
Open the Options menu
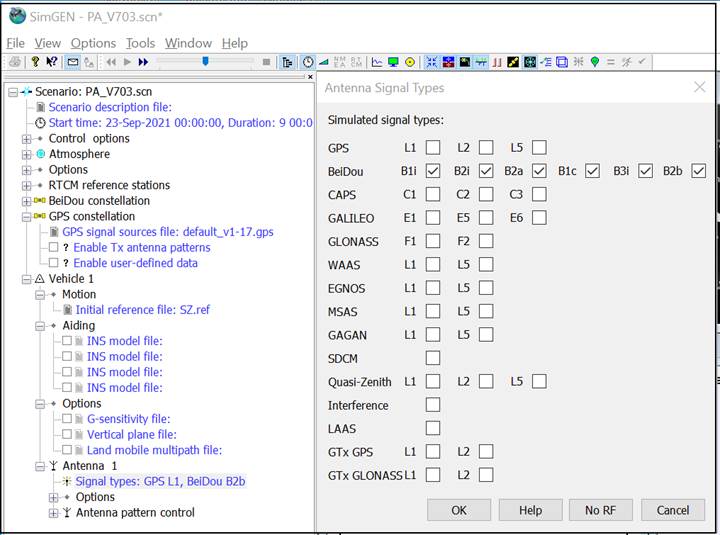point(93,43)
